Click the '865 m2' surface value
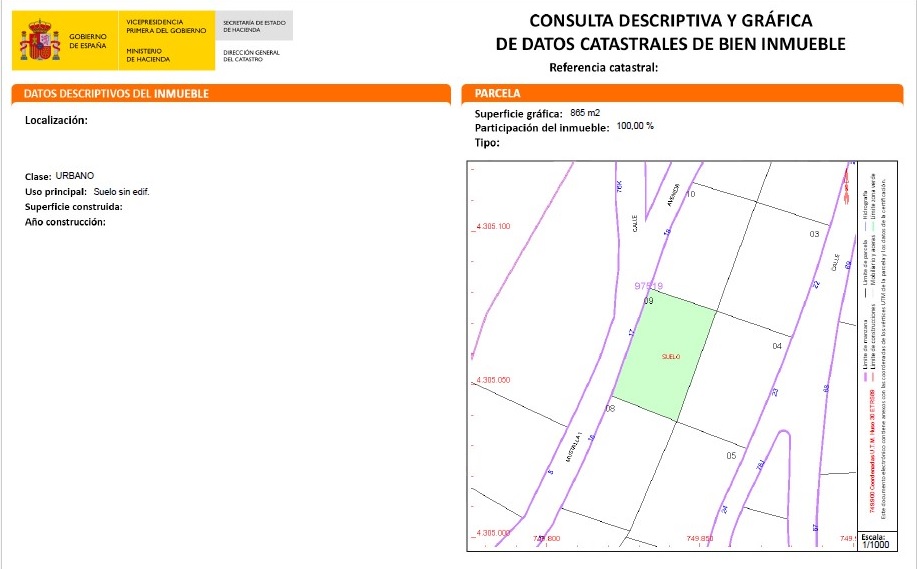The width and height of the screenshot is (917, 569). coord(585,113)
